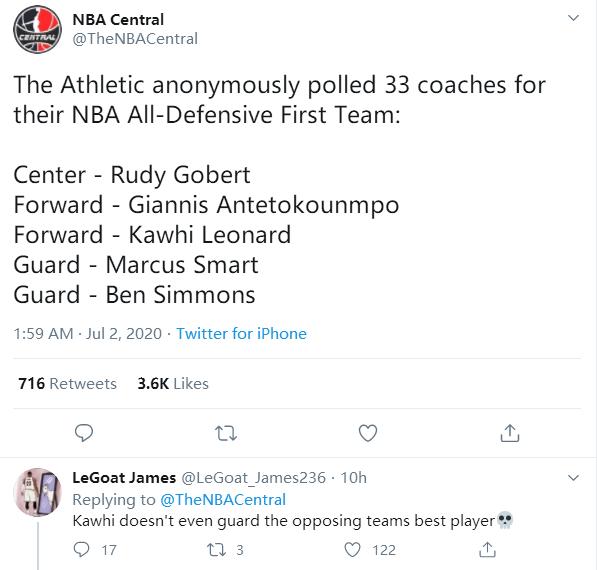Share LeGoat James's reply
The width and height of the screenshot is (597, 570).
487,549
